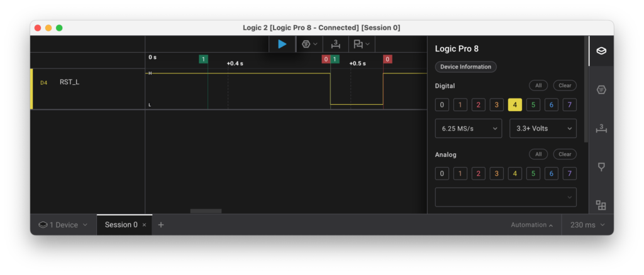
Task: Click Clear for the Digital channels
Action: (x=565, y=85)
